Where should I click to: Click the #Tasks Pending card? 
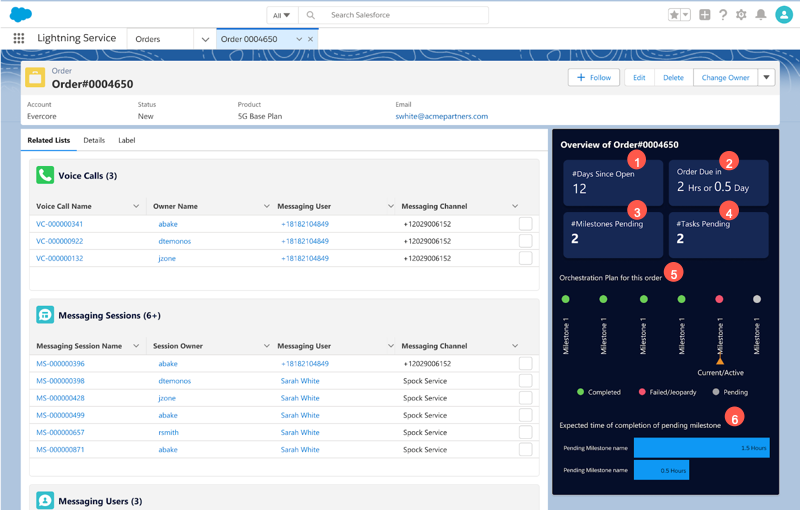tap(718, 235)
